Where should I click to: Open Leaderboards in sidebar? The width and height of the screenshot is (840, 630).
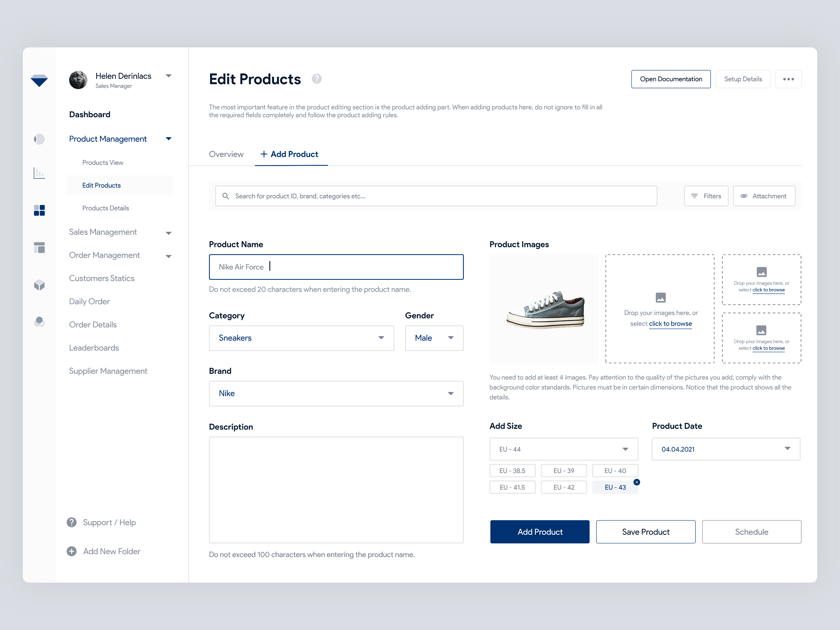(x=94, y=348)
